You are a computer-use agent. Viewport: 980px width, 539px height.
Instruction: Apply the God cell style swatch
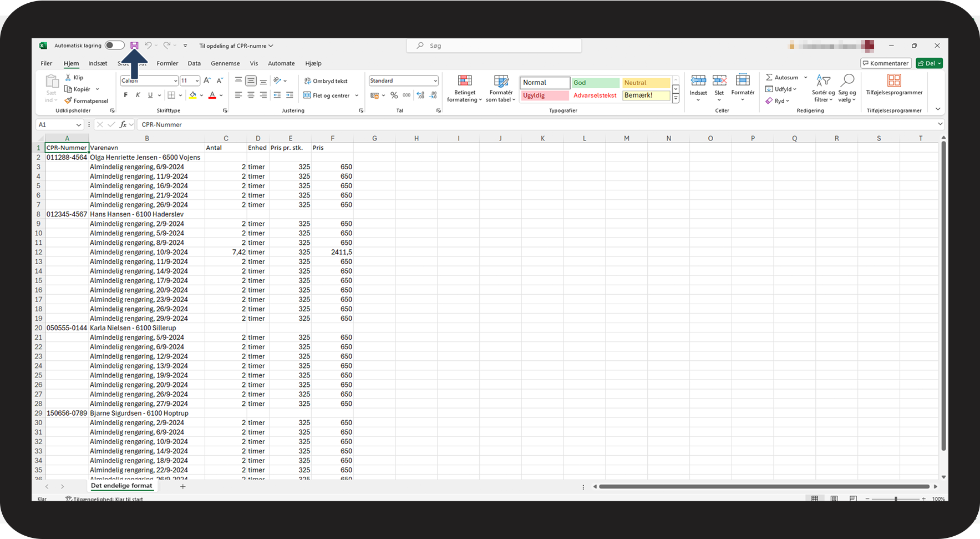(596, 83)
